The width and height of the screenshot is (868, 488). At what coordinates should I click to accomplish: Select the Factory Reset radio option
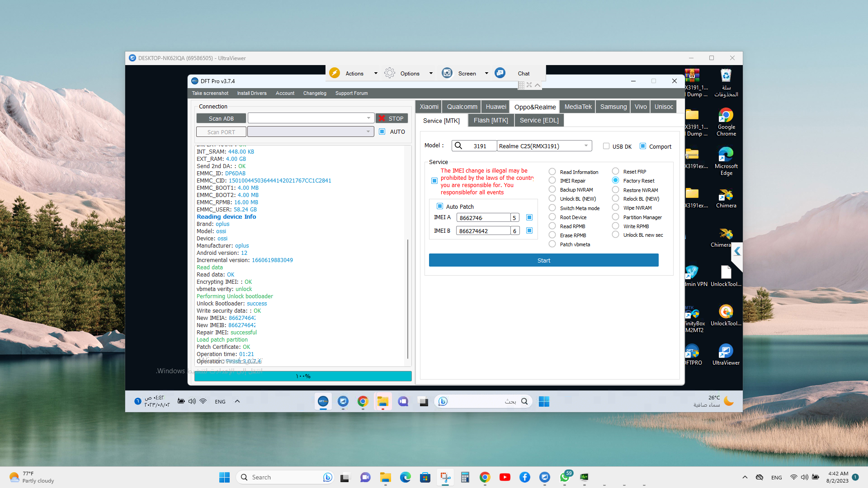click(615, 180)
